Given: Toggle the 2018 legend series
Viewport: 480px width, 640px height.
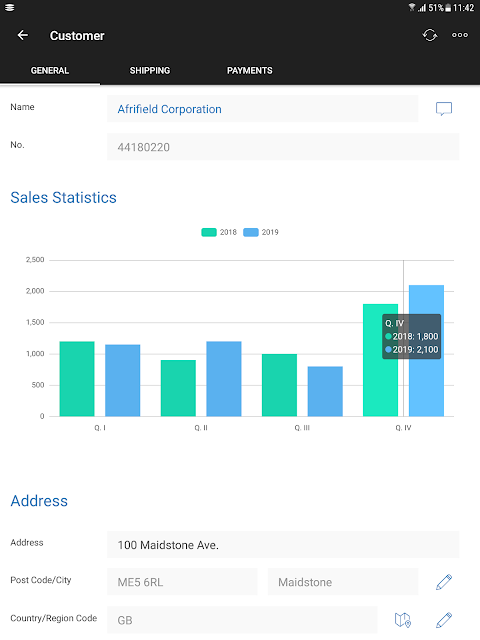Looking at the screenshot, I should [219, 232].
